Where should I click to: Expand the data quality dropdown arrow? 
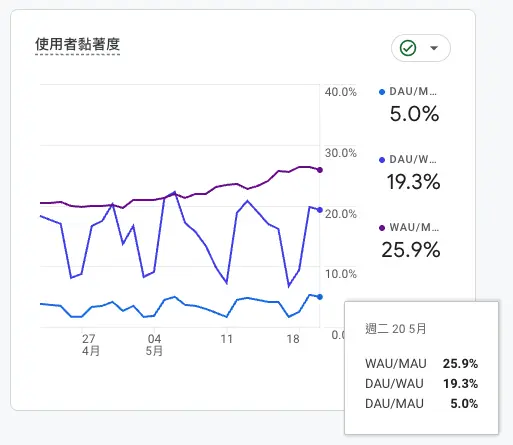434,48
